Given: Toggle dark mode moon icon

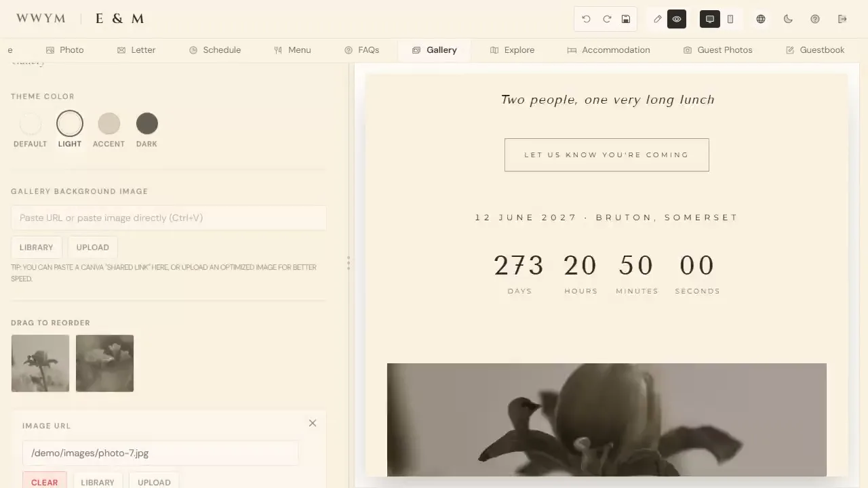Looking at the screenshot, I should coord(788,19).
